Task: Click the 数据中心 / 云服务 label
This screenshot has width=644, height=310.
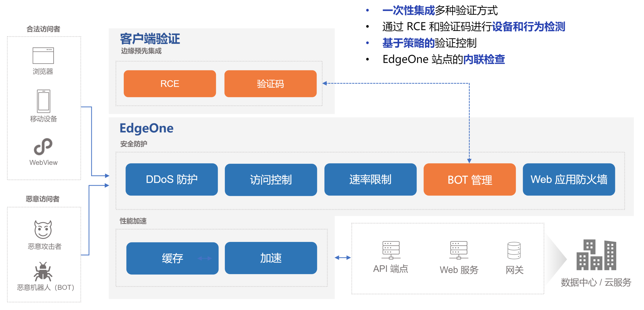Action: (x=596, y=282)
